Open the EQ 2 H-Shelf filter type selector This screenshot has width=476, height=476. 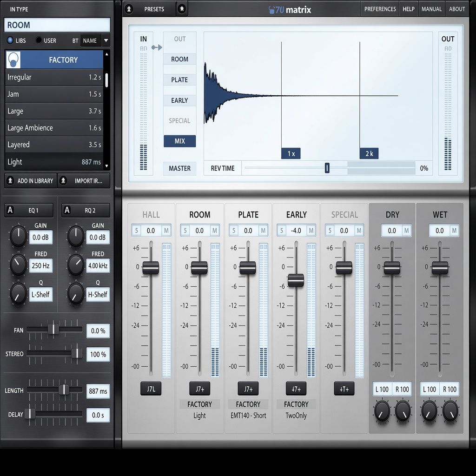(98, 294)
